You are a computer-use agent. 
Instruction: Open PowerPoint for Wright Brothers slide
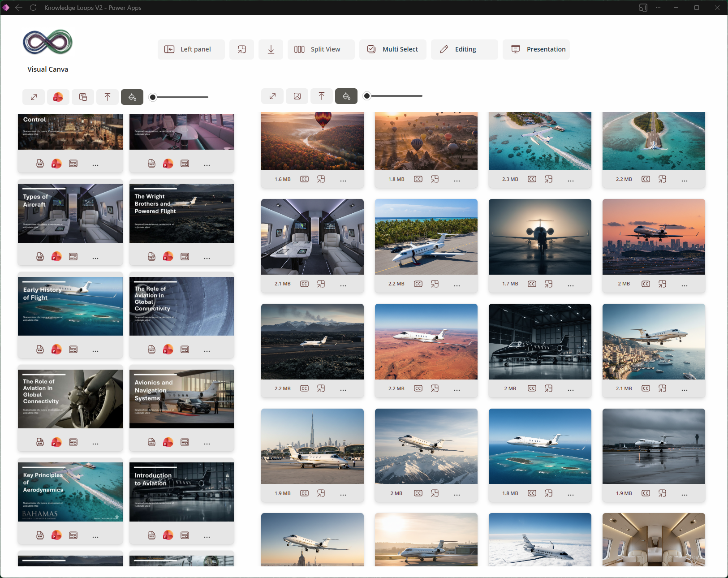(168, 256)
